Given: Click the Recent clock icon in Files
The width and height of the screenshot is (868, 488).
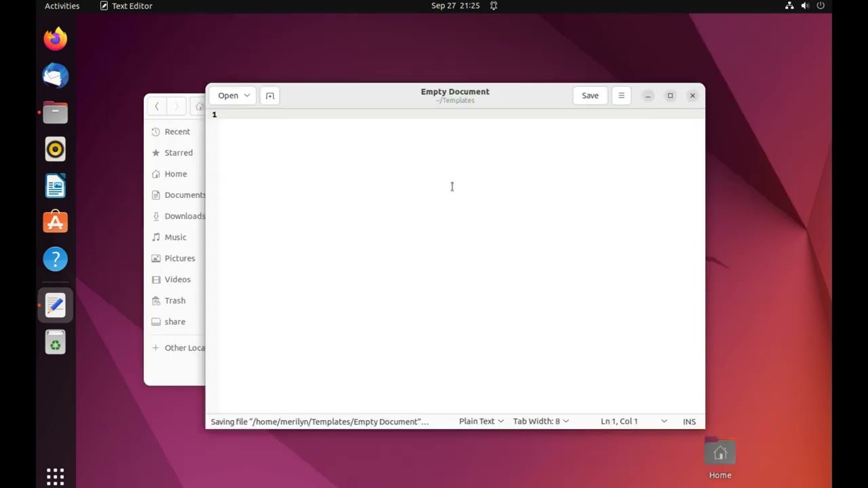Looking at the screenshot, I should (x=156, y=131).
